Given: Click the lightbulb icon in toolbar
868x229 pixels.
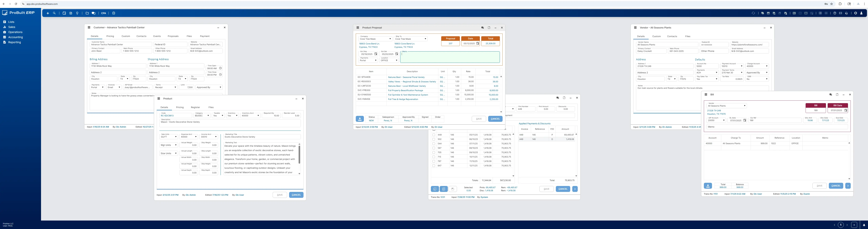Looking at the screenshot, I should 77,13.
